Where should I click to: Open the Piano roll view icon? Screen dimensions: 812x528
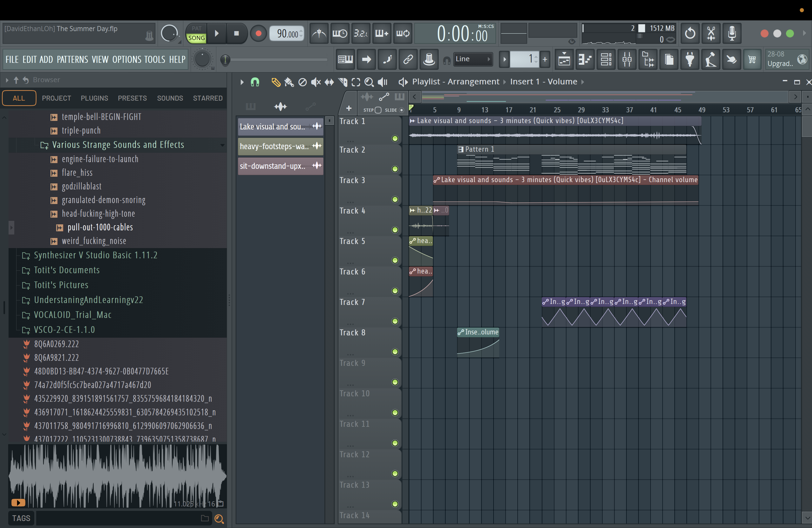[x=585, y=60]
